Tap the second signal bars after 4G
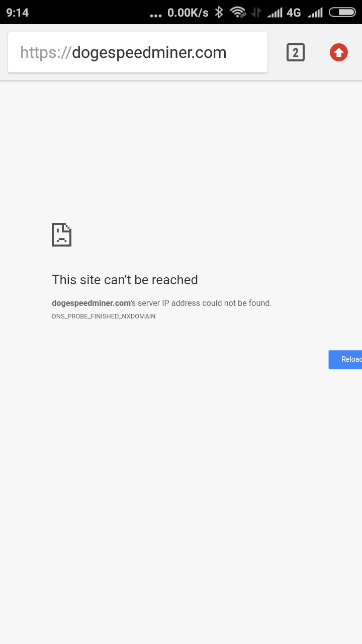Image resolution: width=362 pixels, height=644 pixels. 315,12
